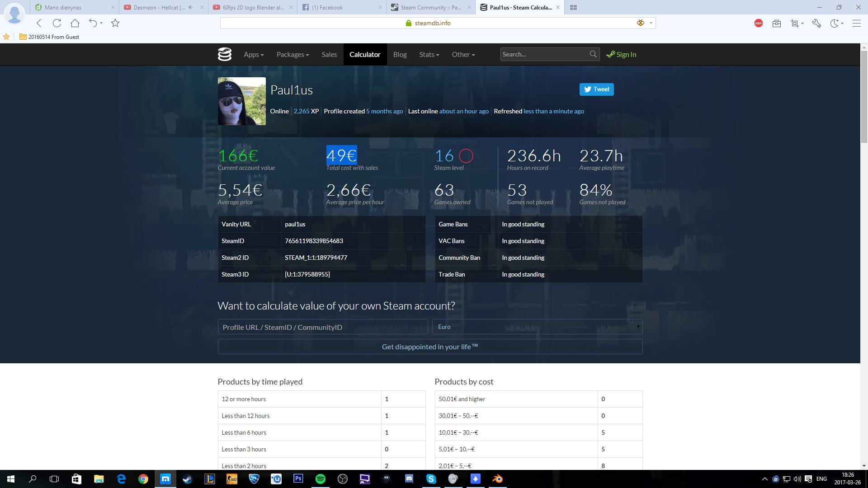Image resolution: width=868 pixels, height=488 pixels.
Task: Click the Paul1us profile avatar image
Action: 242,101
